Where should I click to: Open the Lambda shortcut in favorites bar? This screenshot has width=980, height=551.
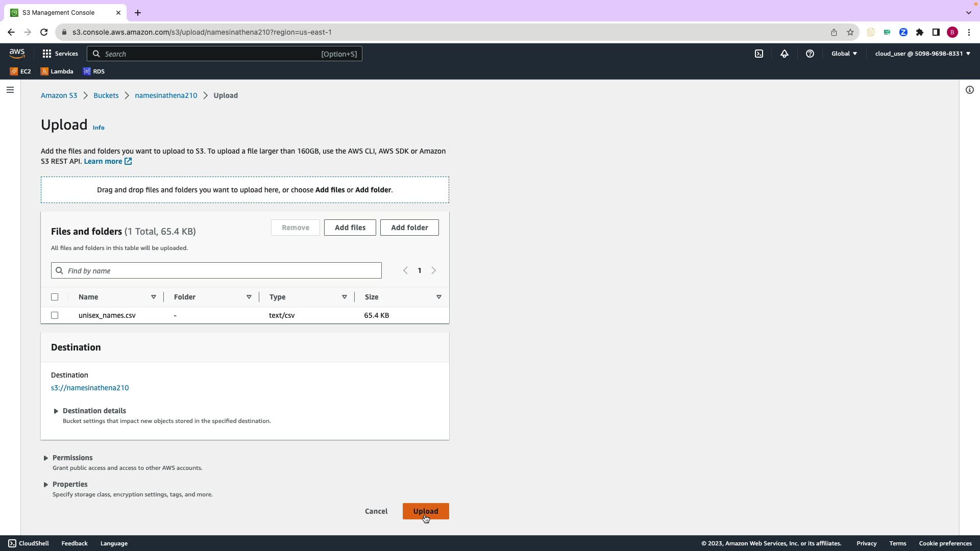[x=57, y=71]
